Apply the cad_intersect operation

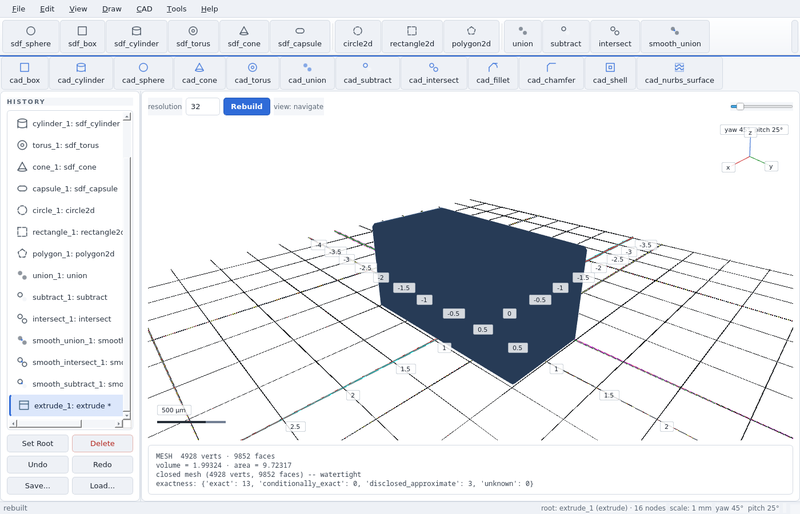(x=434, y=74)
